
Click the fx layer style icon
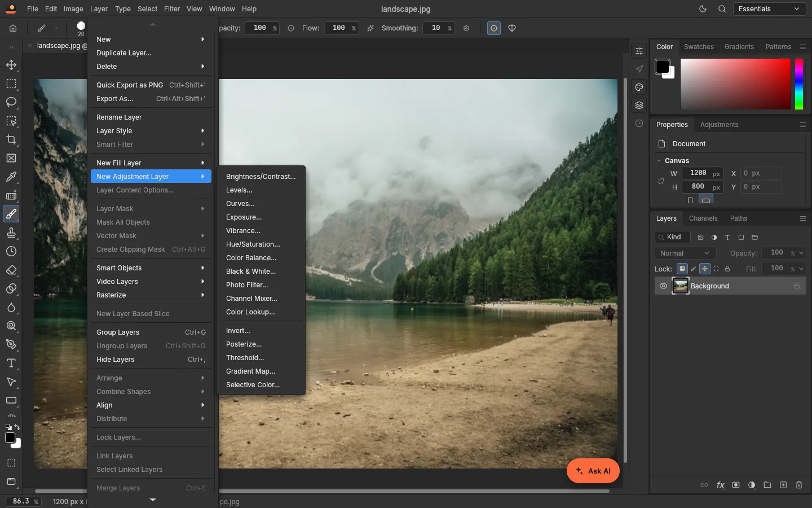pyautogui.click(x=720, y=485)
